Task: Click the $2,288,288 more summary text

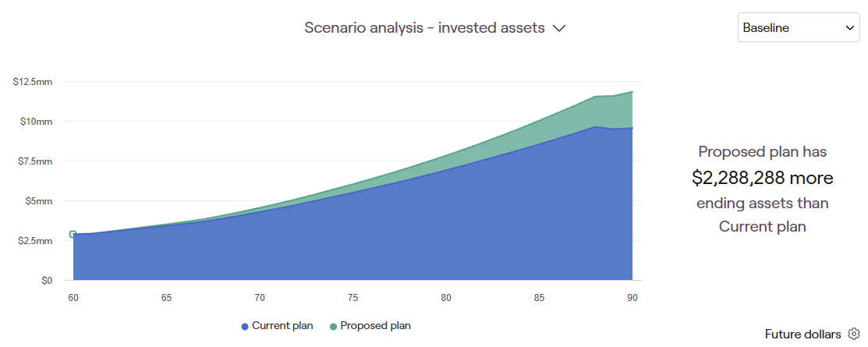Action: (x=762, y=178)
